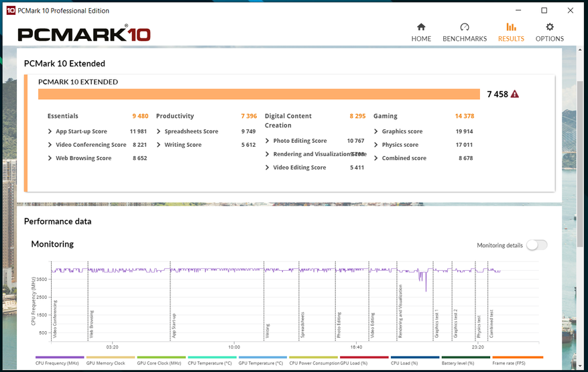Click the Digital Content Creation score 8 295

(x=358, y=116)
